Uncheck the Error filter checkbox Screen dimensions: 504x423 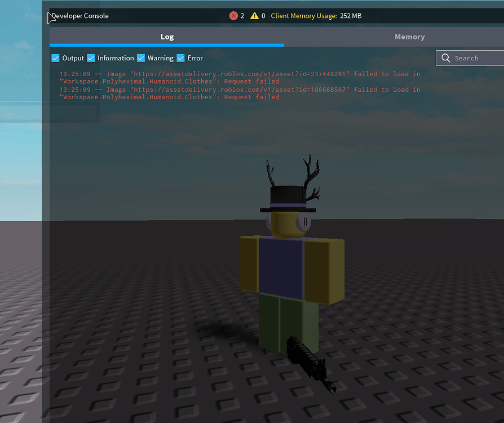pyautogui.click(x=180, y=58)
